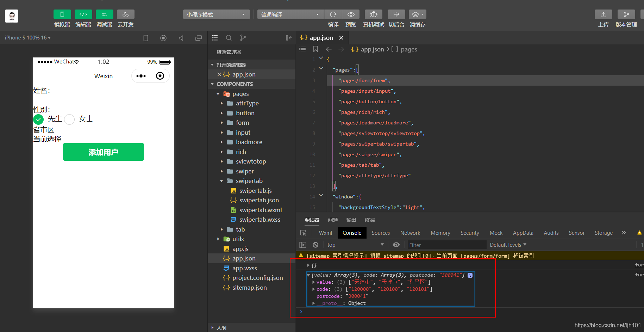The image size is (644, 332).
Task: Open the explorer list icon
Action: [215, 38]
